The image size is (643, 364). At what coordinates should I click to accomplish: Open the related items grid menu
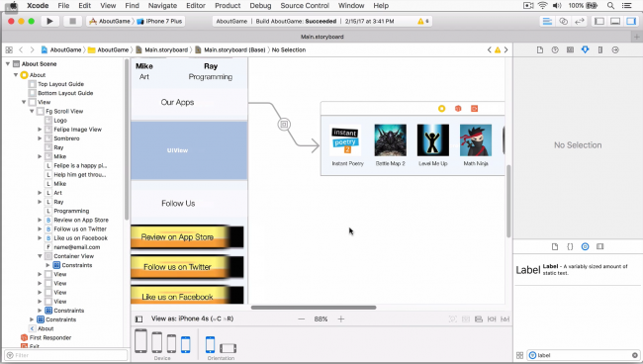9,50
